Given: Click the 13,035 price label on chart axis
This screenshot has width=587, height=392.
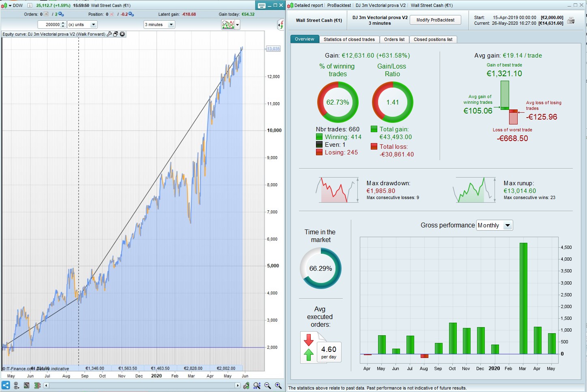Looking at the screenshot, I should coord(273,49).
